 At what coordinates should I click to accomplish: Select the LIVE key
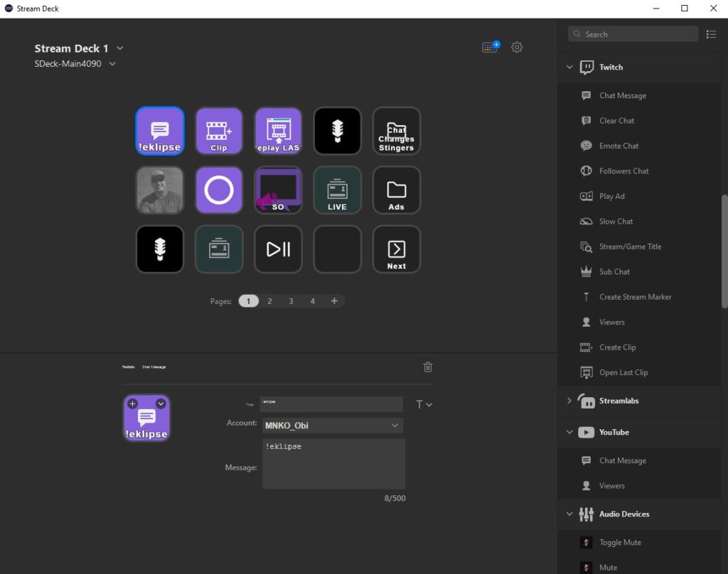click(x=337, y=190)
